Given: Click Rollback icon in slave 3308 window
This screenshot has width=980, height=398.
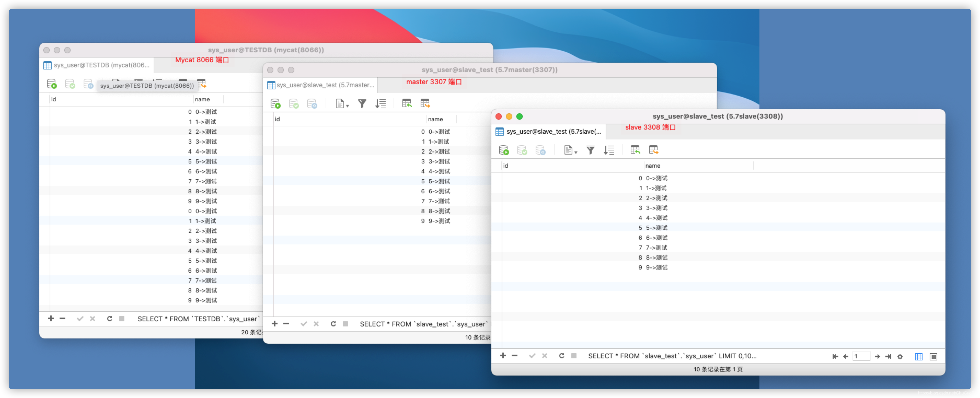Looking at the screenshot, I should click(540, 150).
